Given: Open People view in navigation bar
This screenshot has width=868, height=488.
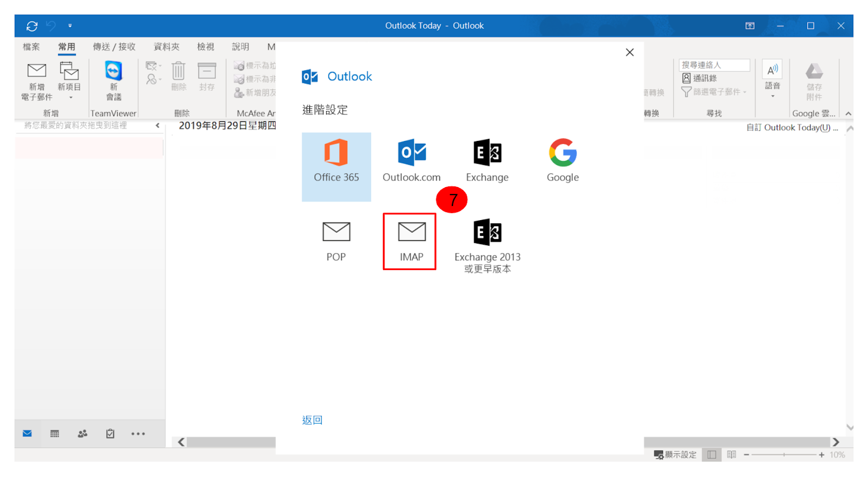Looking at the screenshot, I should (82, 434).
